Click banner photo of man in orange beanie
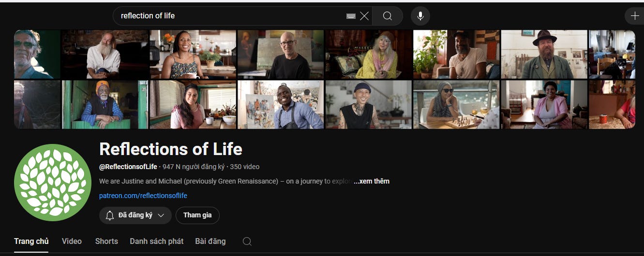 [x=105, y=104]
